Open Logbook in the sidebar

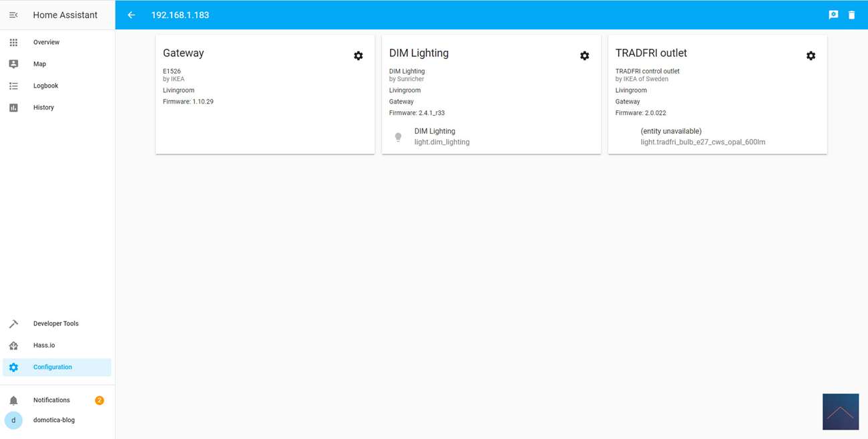(45, 86)
